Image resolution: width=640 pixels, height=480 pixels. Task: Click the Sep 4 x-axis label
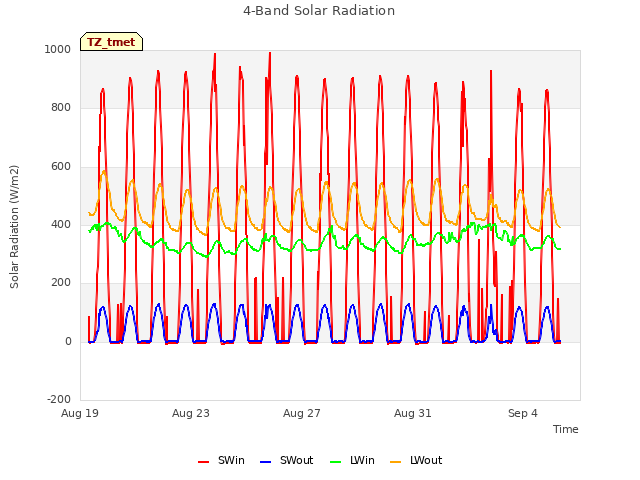coord(523,413)
